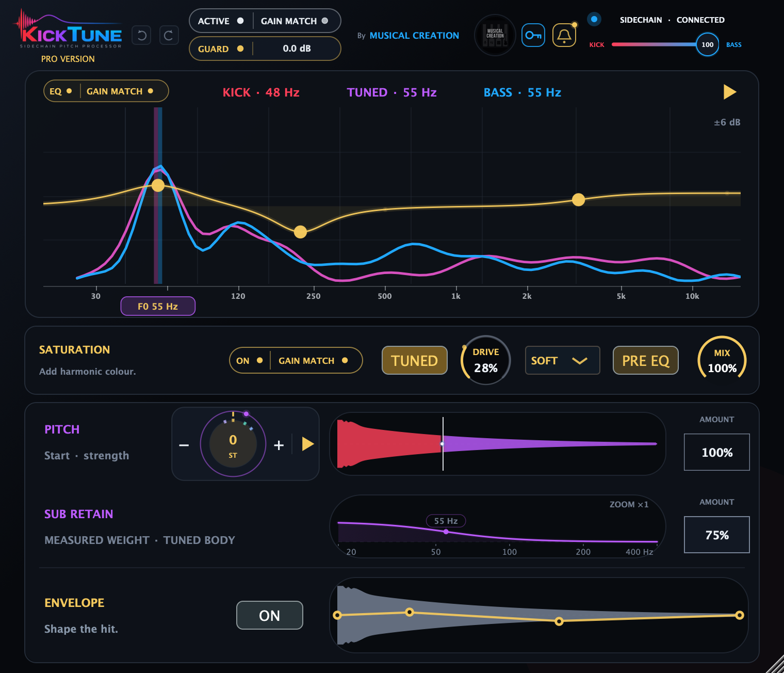Increase pitch with the plus button
The width and height of the screenshot is (784, 673).
point(279,445)
